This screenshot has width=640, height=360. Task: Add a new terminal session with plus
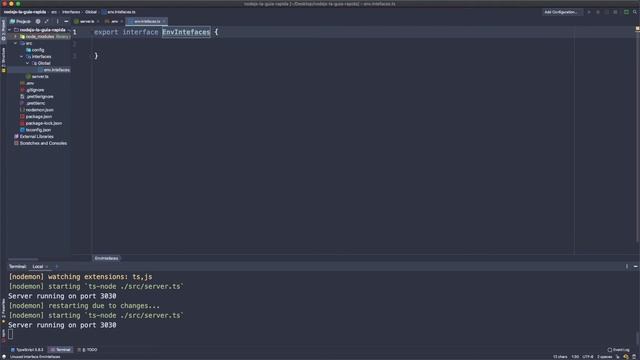[56, 267]
